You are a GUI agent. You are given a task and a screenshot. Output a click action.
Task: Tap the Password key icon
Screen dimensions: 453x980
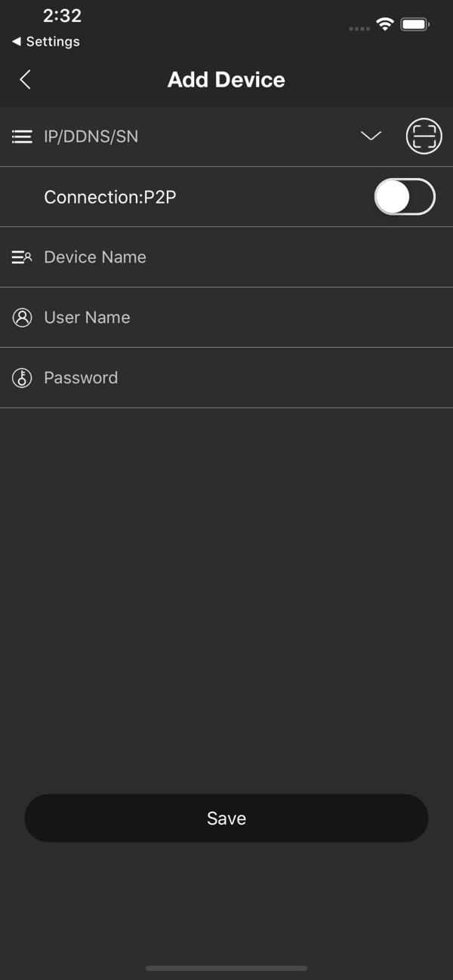pos(22,378)
